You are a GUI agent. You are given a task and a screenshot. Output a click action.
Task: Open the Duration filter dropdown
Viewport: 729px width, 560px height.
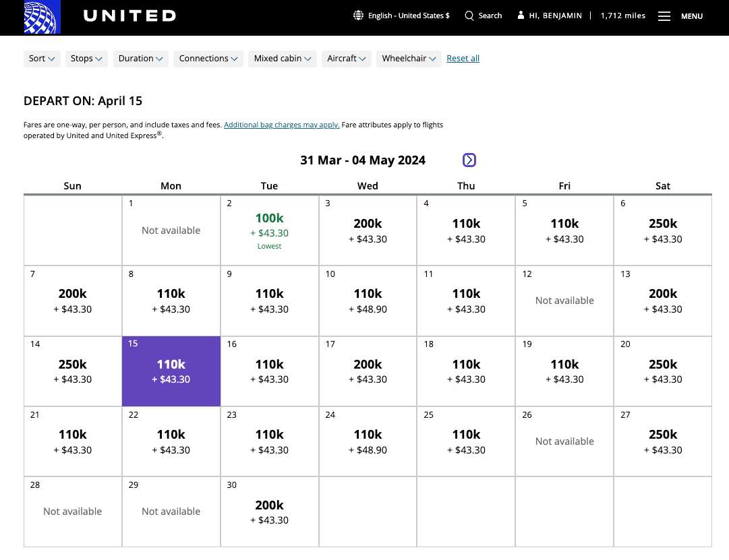pos(141,59)
